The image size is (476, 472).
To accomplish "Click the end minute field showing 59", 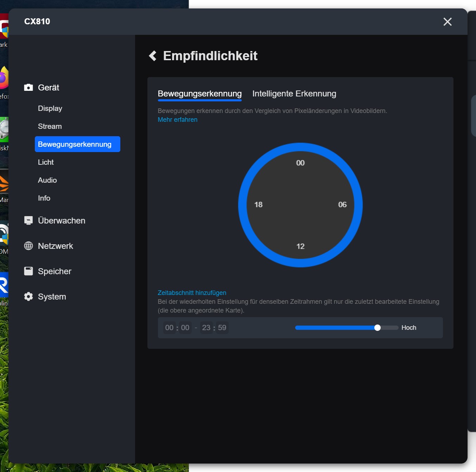I will point(222,328).
